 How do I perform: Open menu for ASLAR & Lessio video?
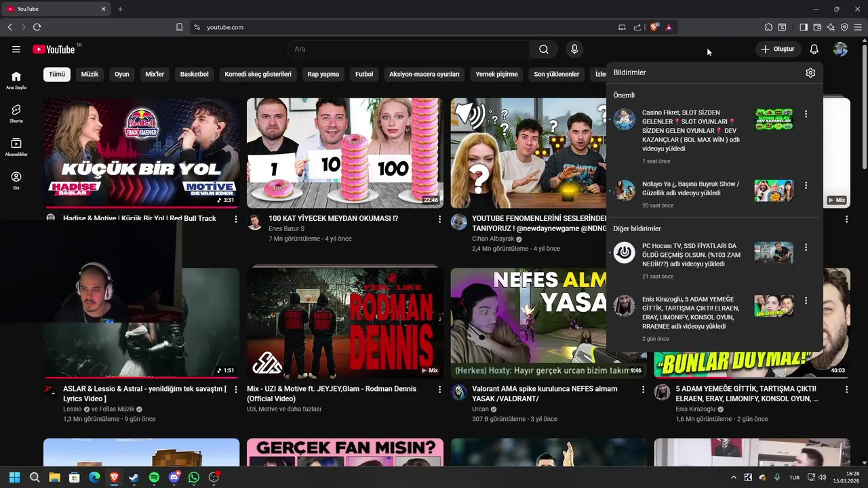point(236,390)
